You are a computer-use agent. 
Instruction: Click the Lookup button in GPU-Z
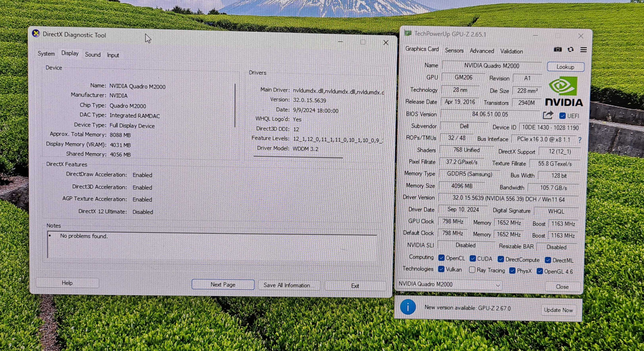[x=565, y=67]
